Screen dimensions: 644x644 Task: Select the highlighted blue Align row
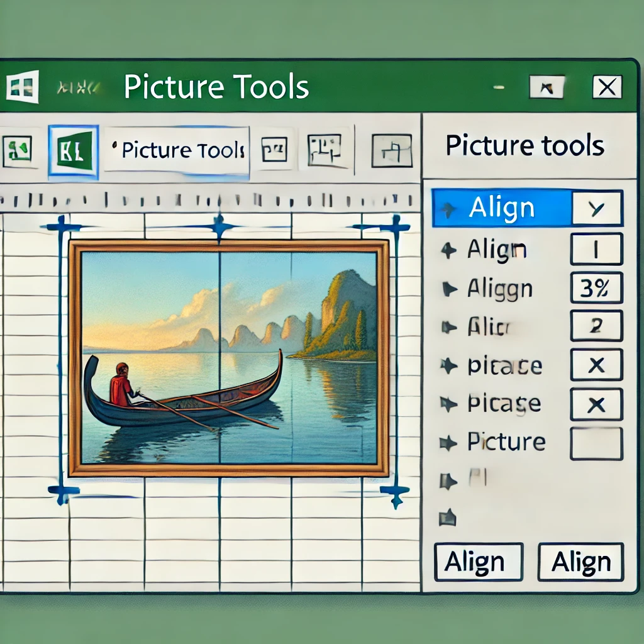click(501, 208)
